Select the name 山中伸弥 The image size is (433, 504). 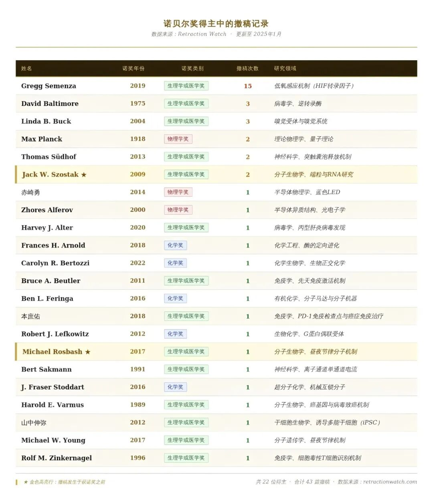point(34,423)
